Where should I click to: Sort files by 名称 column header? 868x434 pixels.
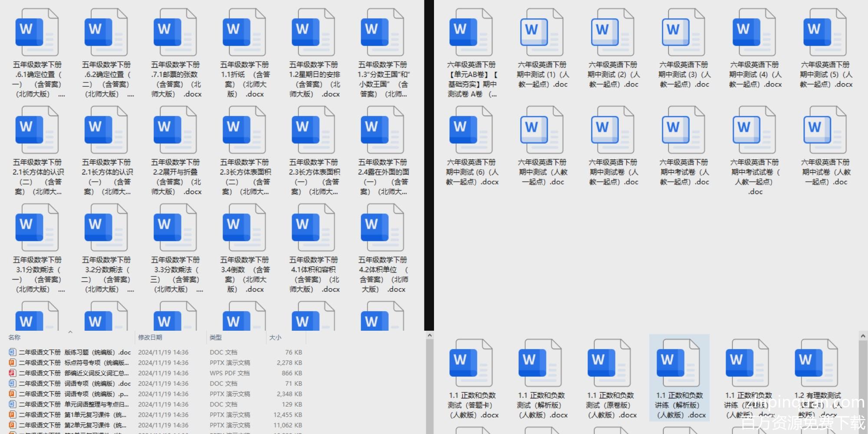pyautogui.click(x=14, y=338)
